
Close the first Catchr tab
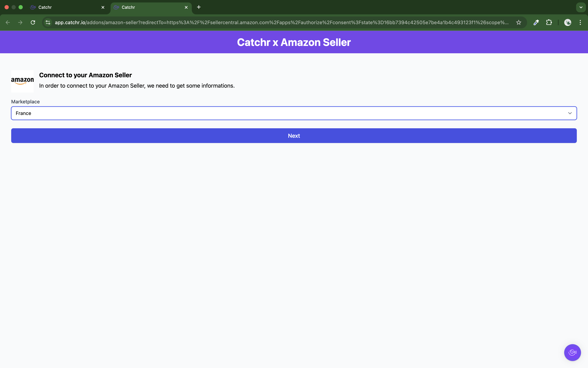103,7
